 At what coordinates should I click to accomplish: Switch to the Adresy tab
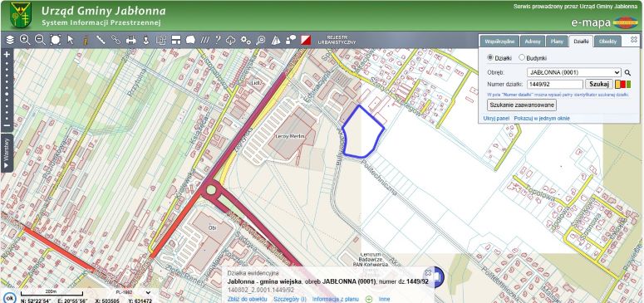pos(533,42)
